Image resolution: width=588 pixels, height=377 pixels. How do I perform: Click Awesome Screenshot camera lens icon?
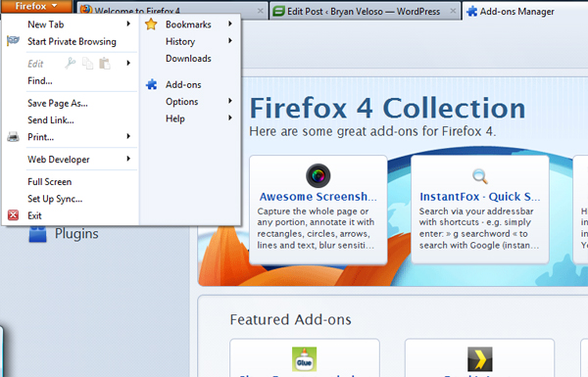(x=318, y=175)
